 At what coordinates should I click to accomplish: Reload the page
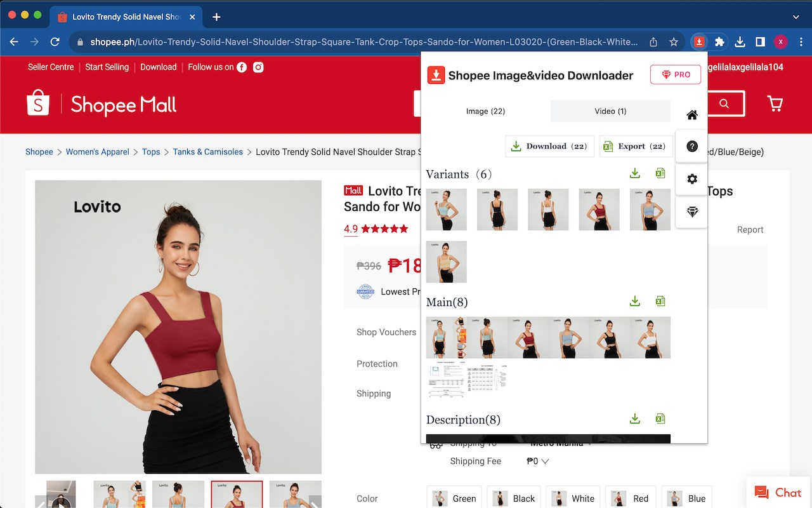click(x=55, y=42)
